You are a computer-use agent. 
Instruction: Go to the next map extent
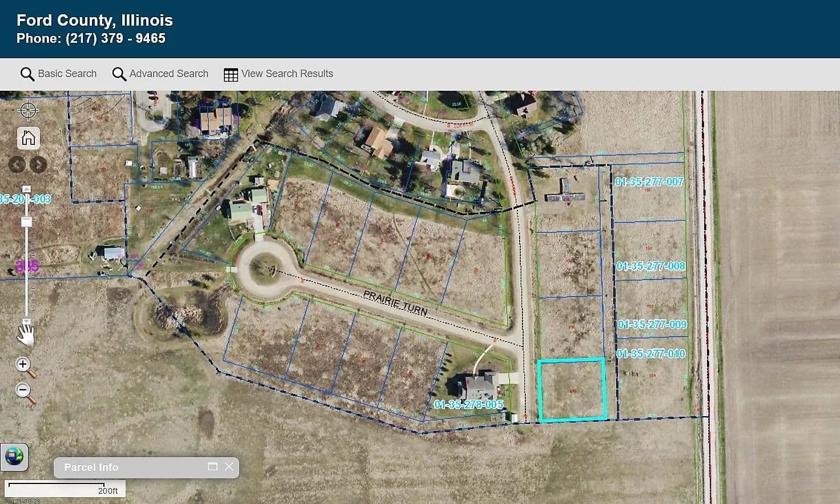(38, 165)
